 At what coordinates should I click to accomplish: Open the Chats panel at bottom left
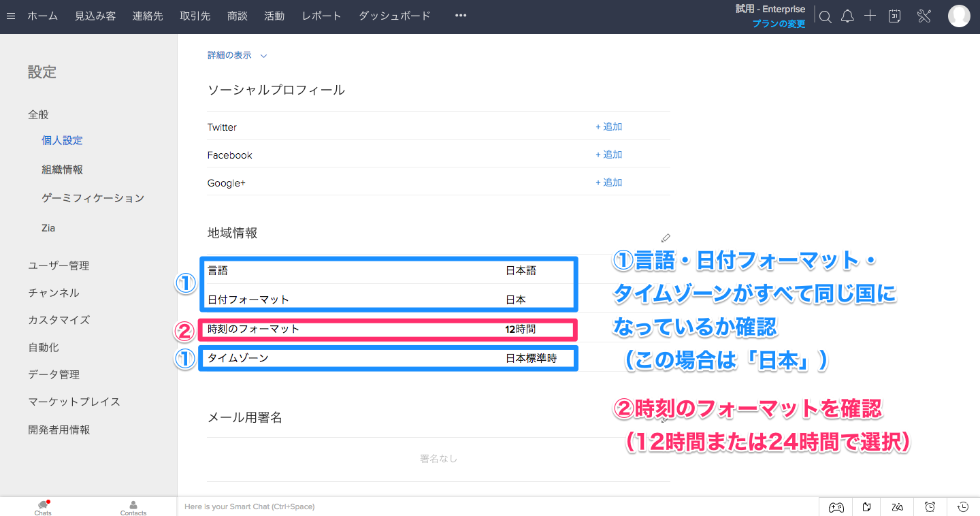click(42, 506)
